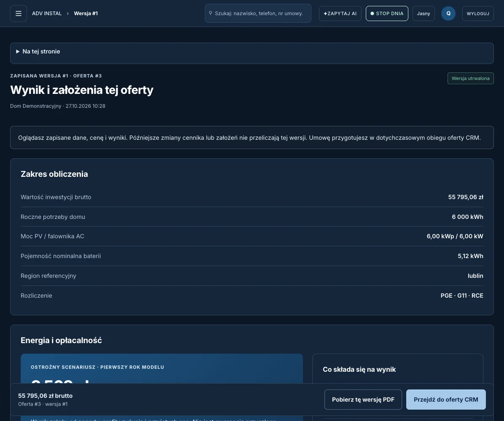
Task: Click the Wartość inwestycji brutto row
Action: pos(252,197)
